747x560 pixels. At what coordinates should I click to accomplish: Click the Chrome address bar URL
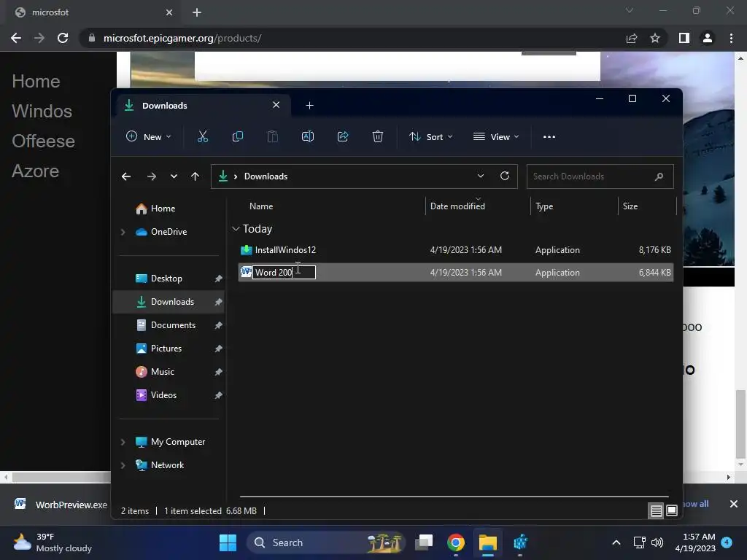point(182,38)
